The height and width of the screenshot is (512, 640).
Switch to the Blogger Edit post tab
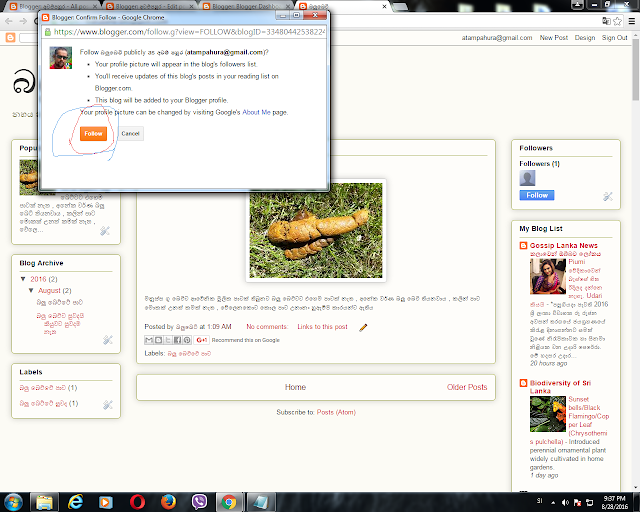click(149, 7)
